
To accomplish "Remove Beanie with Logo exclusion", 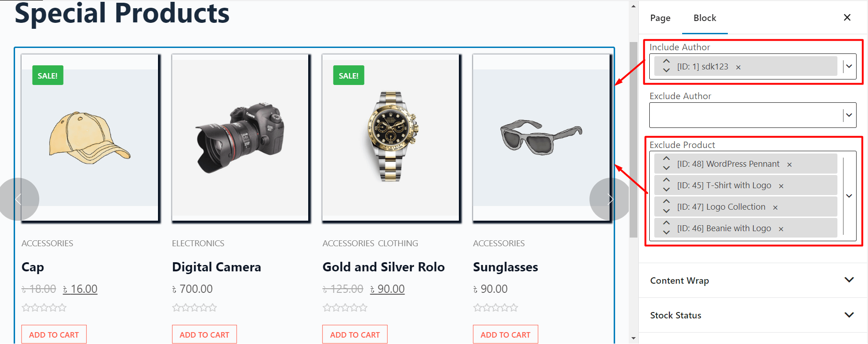I will click(781, 228).
